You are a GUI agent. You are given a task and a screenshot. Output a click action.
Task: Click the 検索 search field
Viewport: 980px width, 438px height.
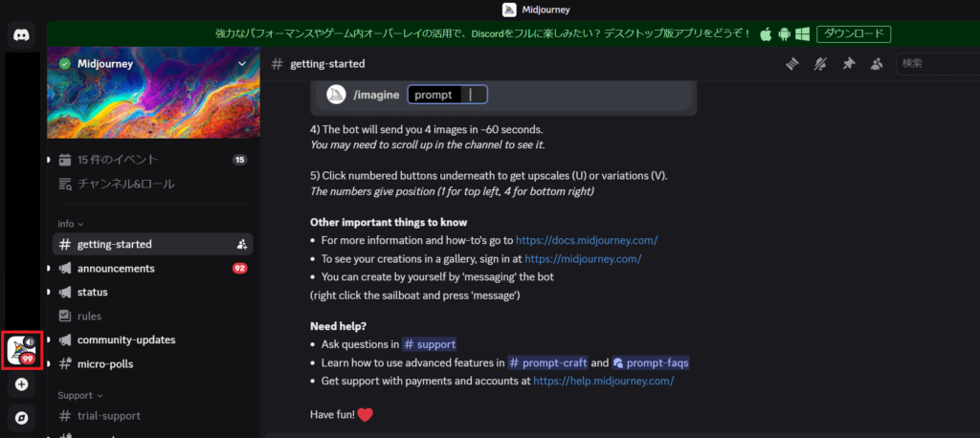pyautogui.click(x=938, y=64)
